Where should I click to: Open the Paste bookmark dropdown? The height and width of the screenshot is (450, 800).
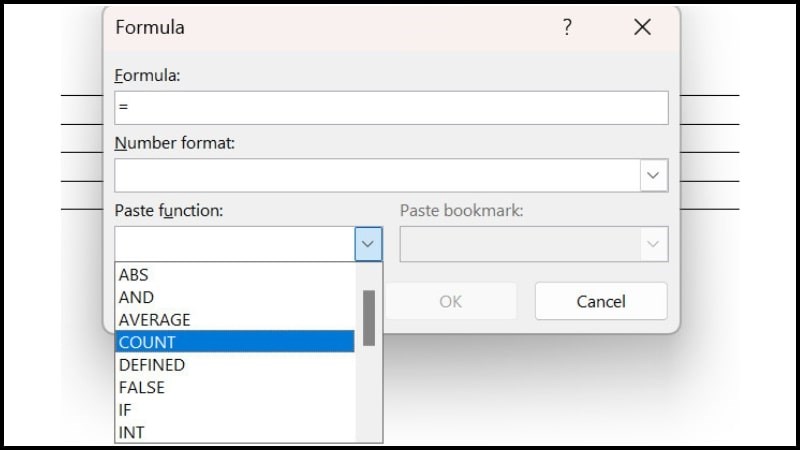654,244
